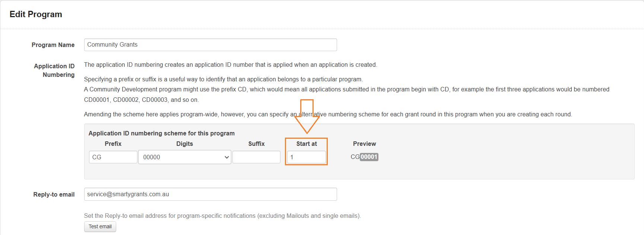Click the highlighted 00001 preview badge

point(369,157)
